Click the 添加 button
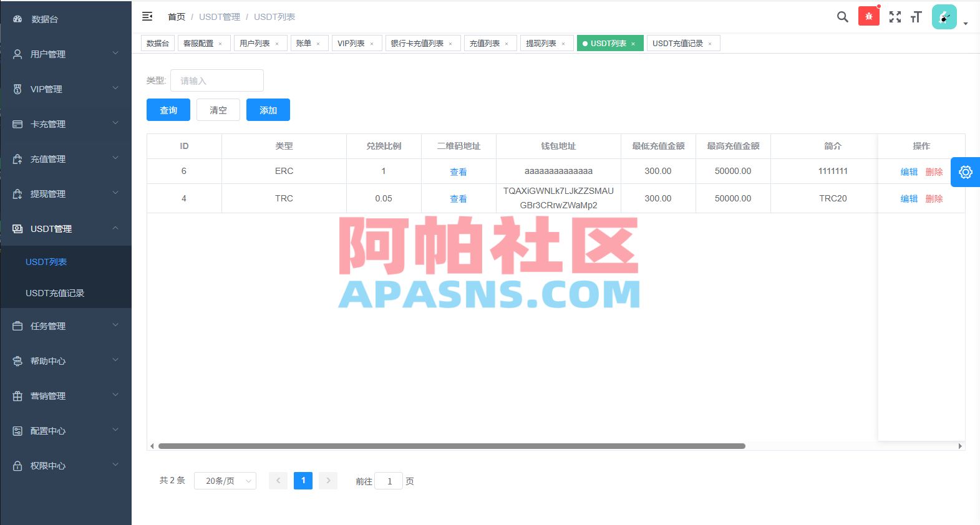 (268, 110)
